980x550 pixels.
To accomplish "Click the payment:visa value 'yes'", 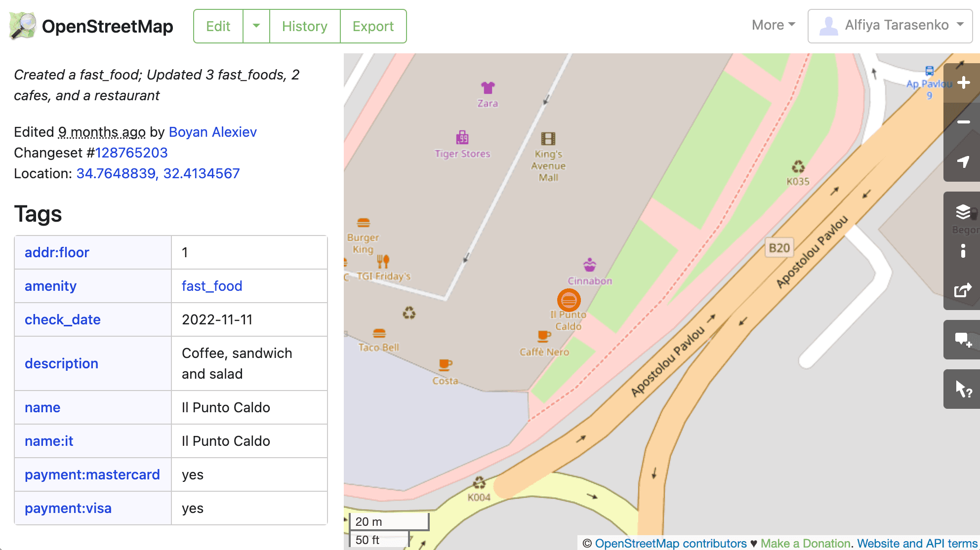I will 193,508.
